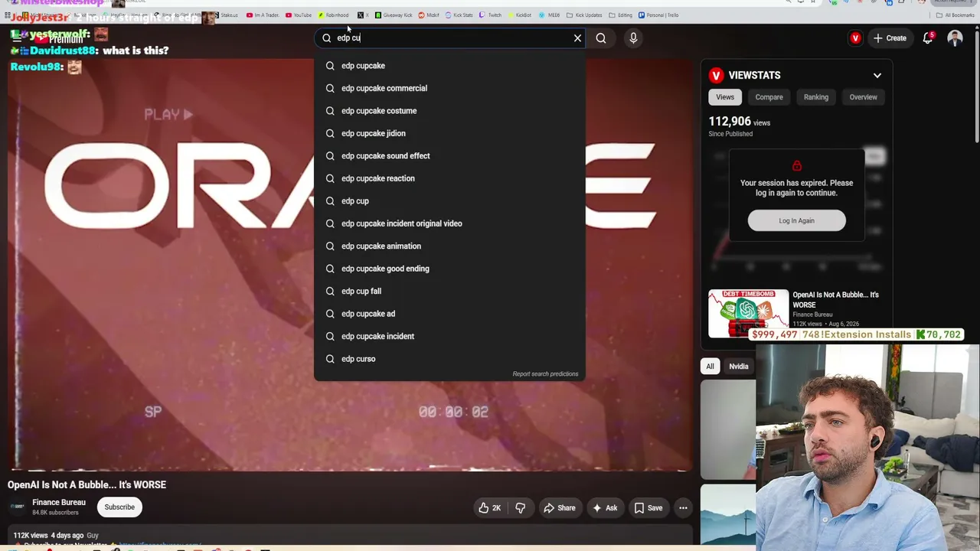Dislike the video with thumbs-down button

tap(521, 508)
